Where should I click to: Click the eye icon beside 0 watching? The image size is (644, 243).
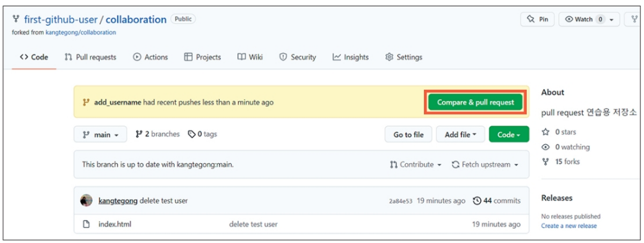click(x=546, y=147)
